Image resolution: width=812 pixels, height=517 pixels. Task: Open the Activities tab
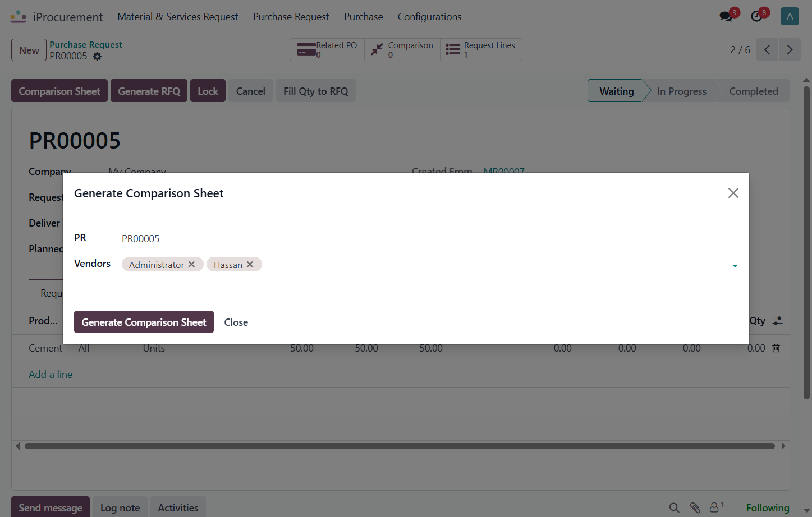click(178, 507)
